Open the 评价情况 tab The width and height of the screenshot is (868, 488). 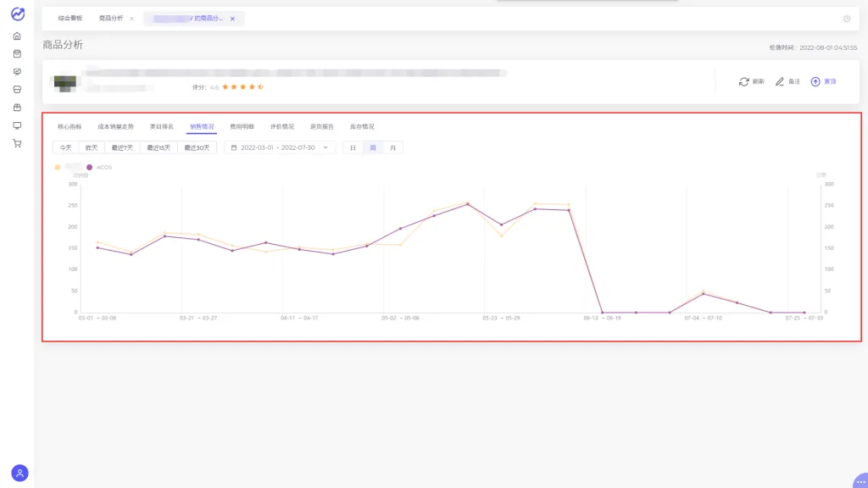(x=281, y=127)
